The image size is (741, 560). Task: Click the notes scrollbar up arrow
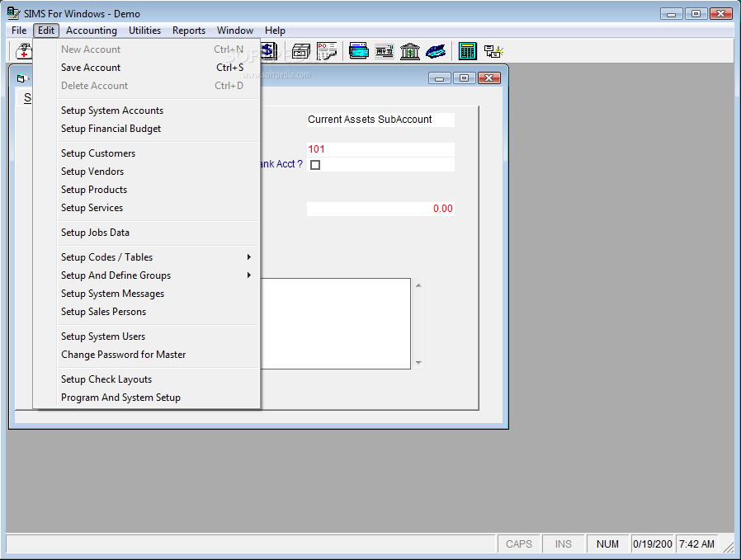[418, 285]
